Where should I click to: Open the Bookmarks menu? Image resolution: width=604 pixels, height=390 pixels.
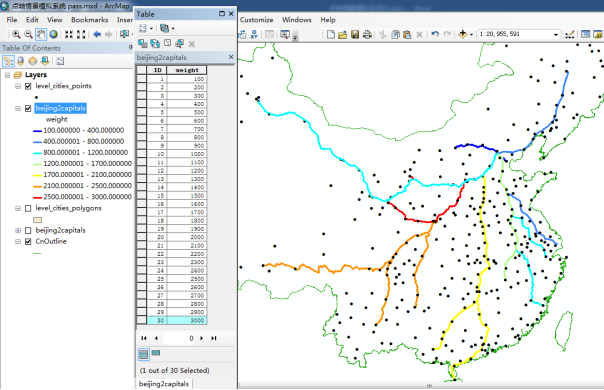pyautogui.click(x=89, y=20)
